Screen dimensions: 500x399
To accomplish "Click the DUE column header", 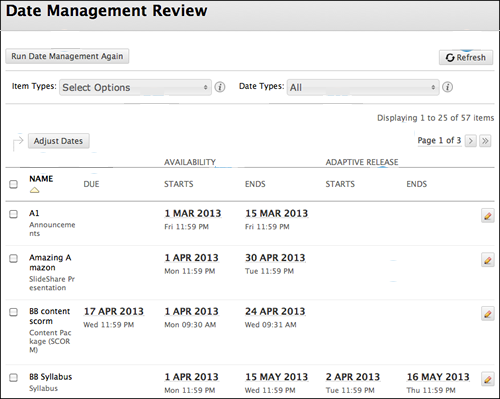I will click(x=91, y=184).
